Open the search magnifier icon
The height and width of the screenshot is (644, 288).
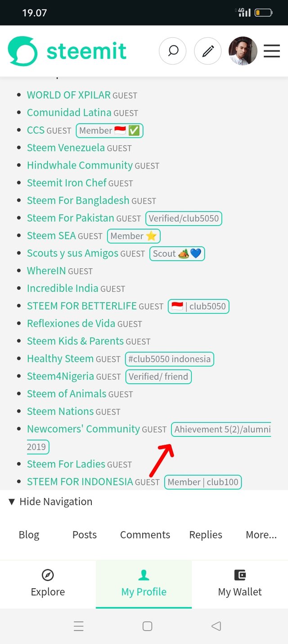pyautogui.click(x=172, y=51)
